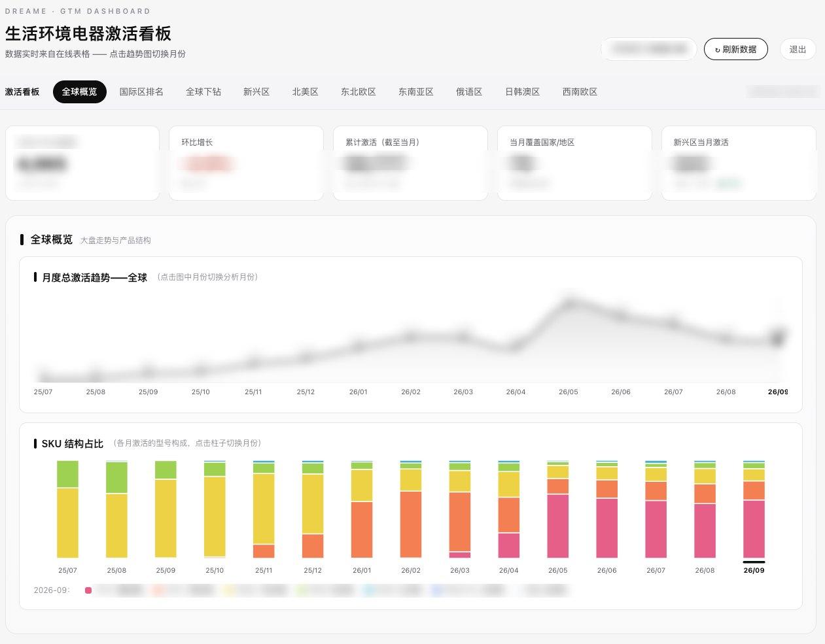
Task: Switch to the 东北欧区 tab
Action: click(359, 92)
